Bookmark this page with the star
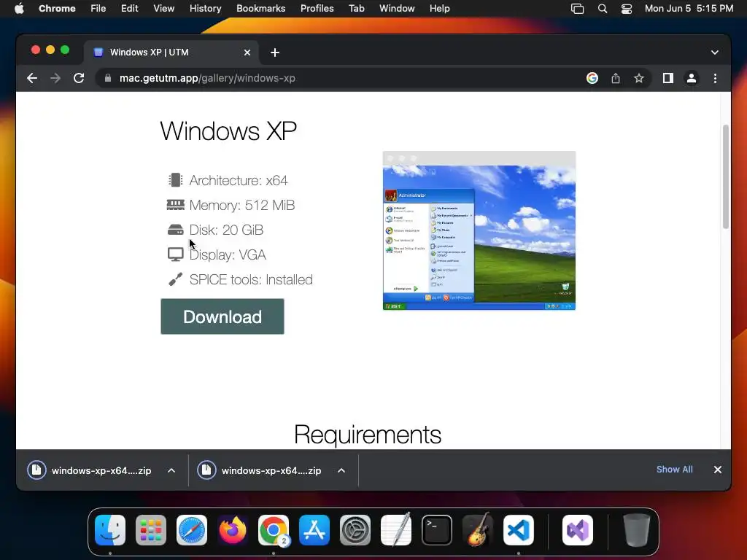Viewport: 747px width, 560px height. tap(639, 78)
